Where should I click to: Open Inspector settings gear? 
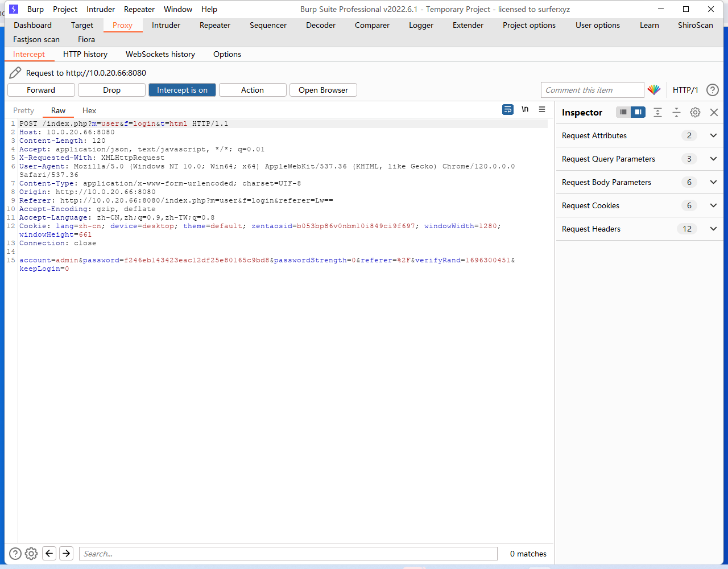pyautogui.click(x=695, y=112)
